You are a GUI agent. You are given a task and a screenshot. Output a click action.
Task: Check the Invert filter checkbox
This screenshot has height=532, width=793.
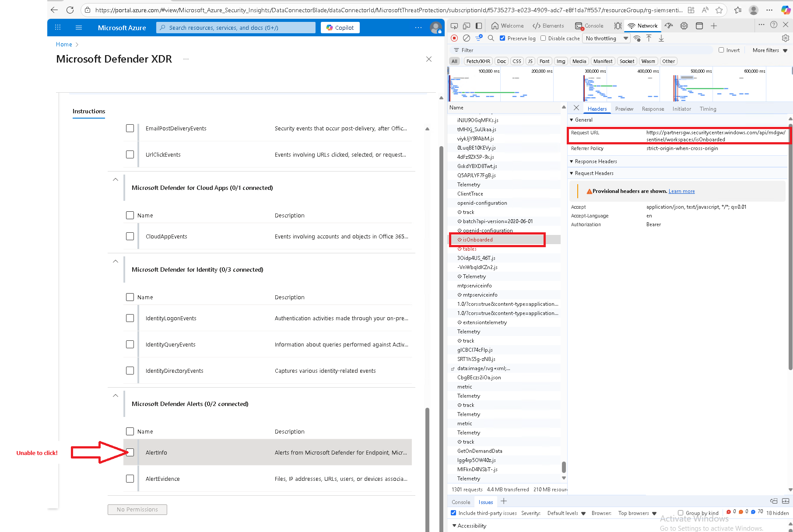pos(721,50)
